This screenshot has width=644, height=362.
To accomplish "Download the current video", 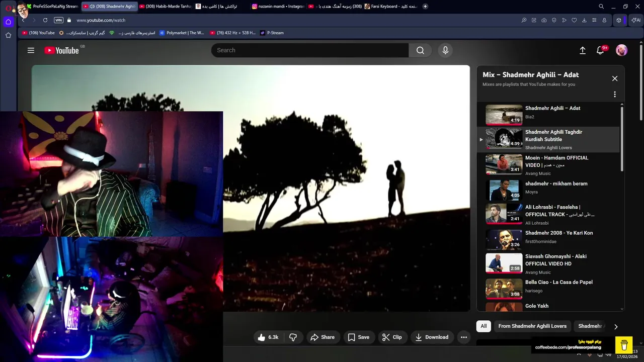I will pos(431,337).
